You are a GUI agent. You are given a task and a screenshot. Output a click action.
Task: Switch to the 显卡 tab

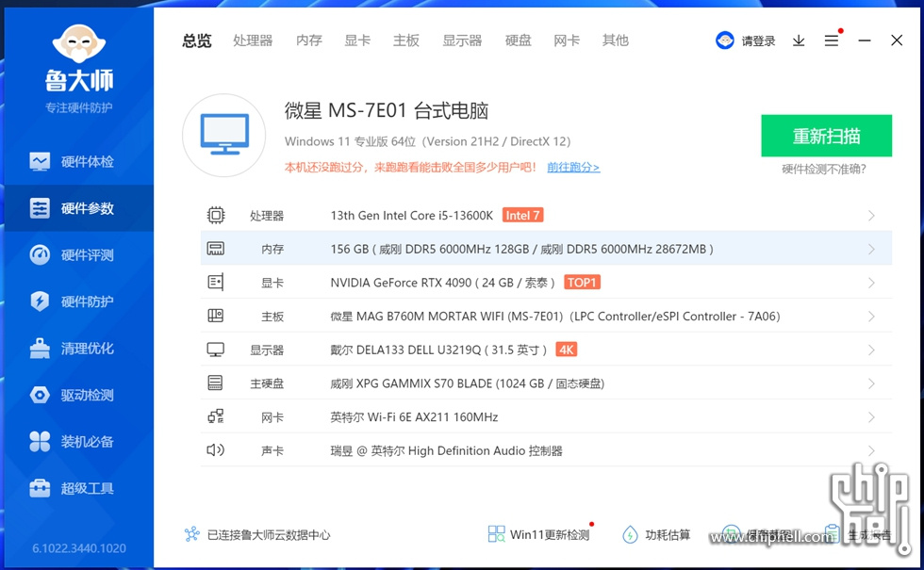click(357, 41)
